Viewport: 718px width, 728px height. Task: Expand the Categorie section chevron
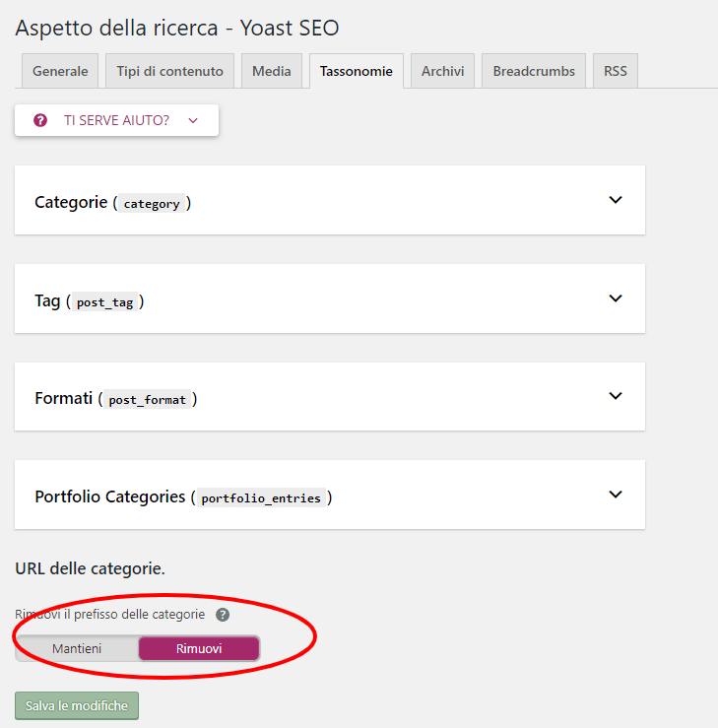click(616, 200)
